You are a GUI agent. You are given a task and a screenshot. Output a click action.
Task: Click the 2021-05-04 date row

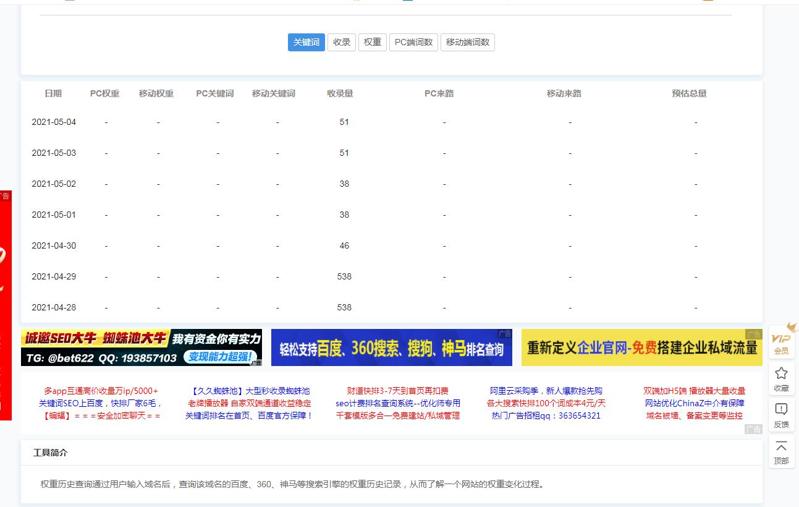coord(54,123)
